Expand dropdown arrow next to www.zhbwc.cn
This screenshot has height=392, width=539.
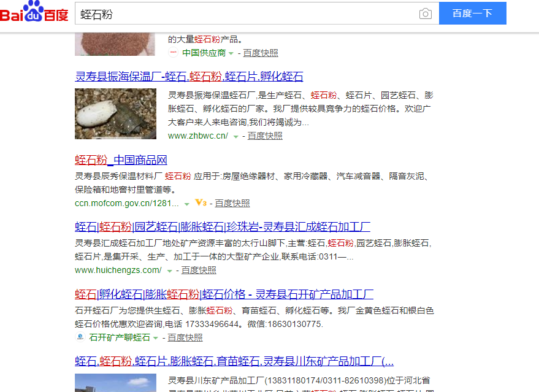236,137
